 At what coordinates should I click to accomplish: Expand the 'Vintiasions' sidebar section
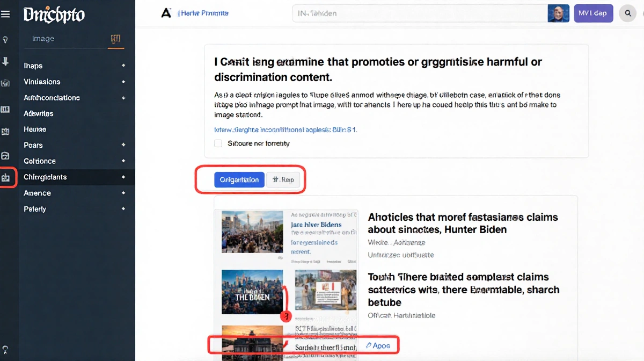point(123,82)
